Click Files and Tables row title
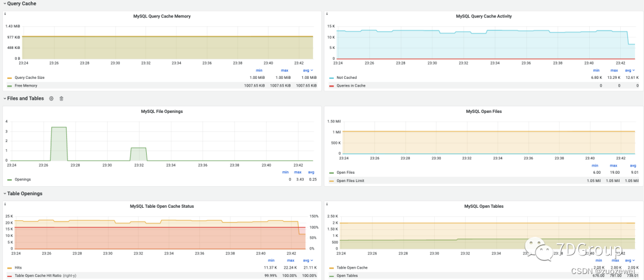Image resolution: width=644 pixels, height=280 pixels. (26, 99)
